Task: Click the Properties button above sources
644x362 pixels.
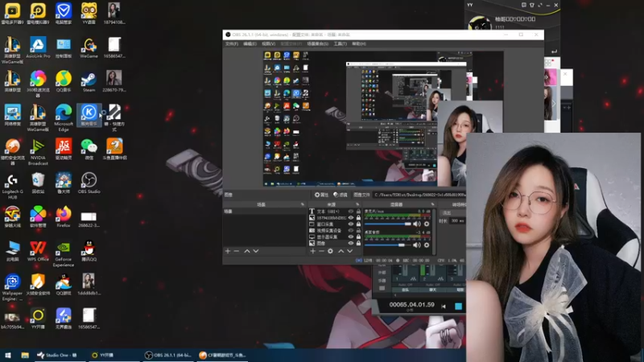Action: point(321,195)
